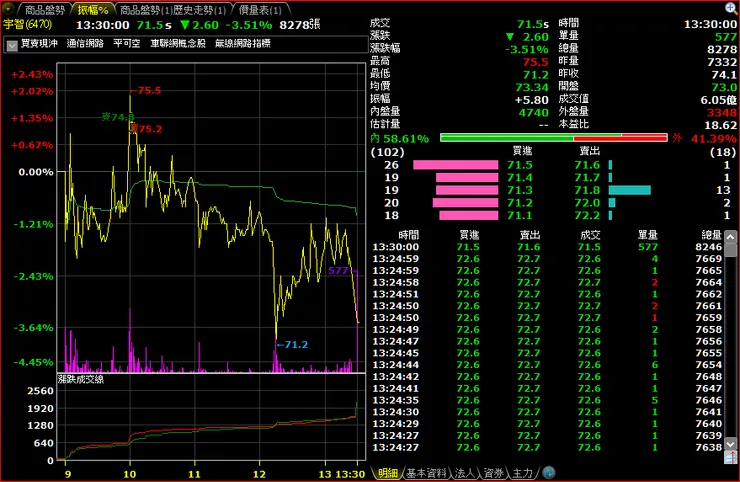Select the 13:24:44 trade row

(x=547, y=365)
